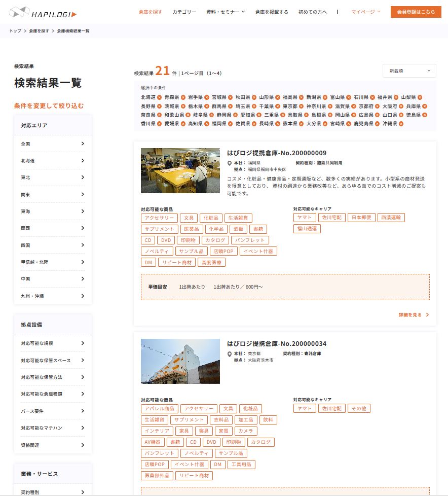The image size is (448, 496).
Task: Expand 対応可能な保管方法 filter
Action: point(53,377)
